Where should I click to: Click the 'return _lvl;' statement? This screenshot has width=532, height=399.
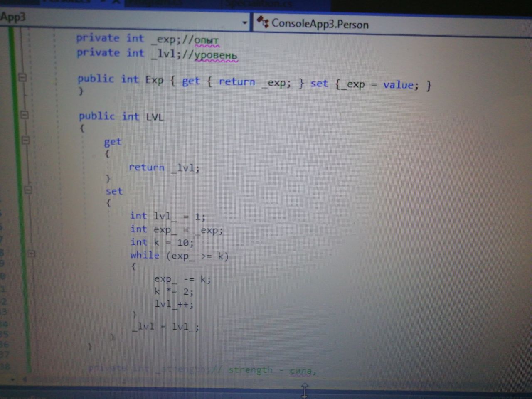point(164,167)
